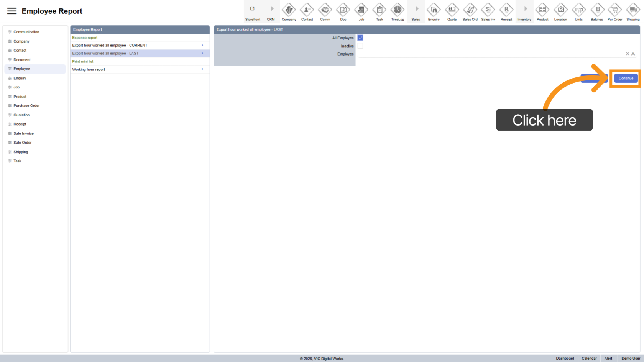Open Quotation reports in sidebar

click(x=21, y=115)
